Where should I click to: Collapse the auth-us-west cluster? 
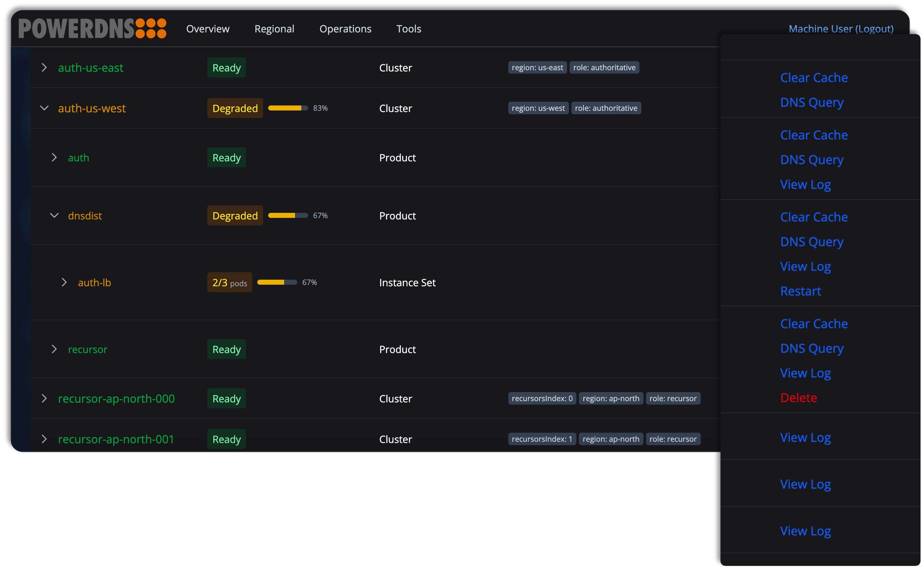point(44,108)
